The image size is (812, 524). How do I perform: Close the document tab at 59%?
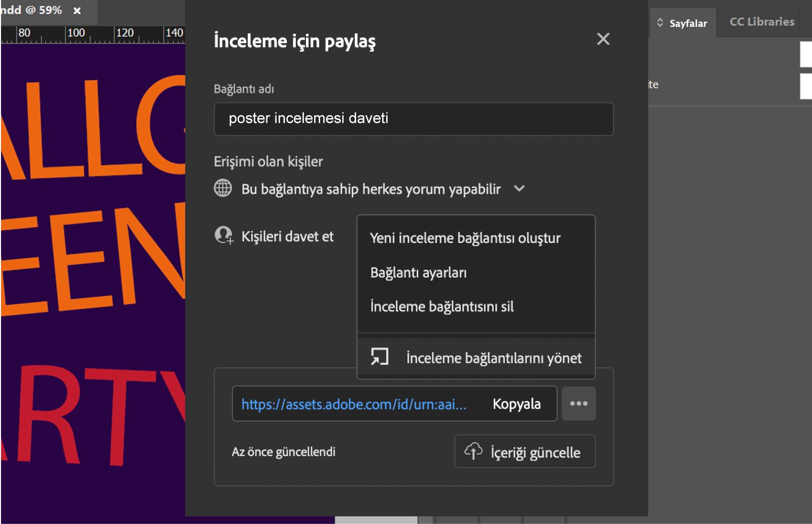[77, 11]
